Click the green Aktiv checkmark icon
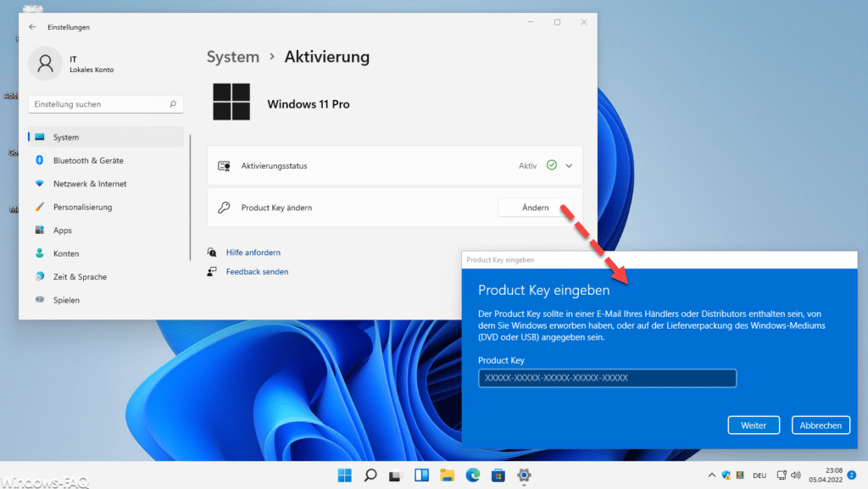The image size is (868, 489). pos(551,165)
